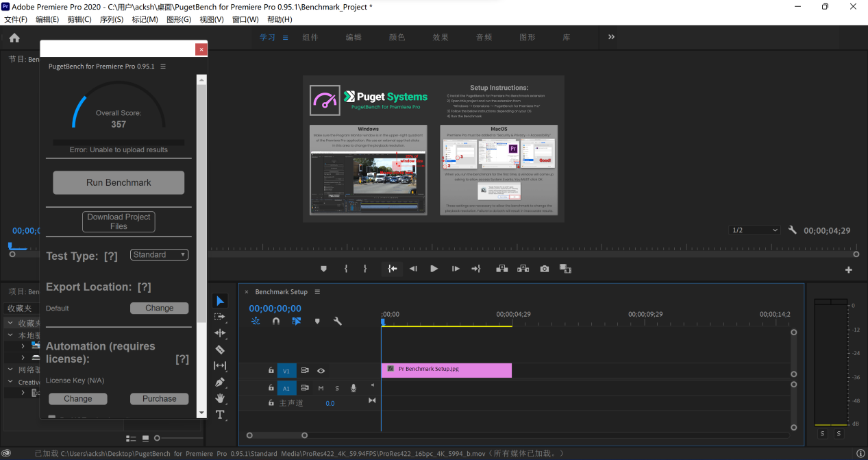Open the Test Type Standard dropdown
868x460 pixels.
(160, 254)
